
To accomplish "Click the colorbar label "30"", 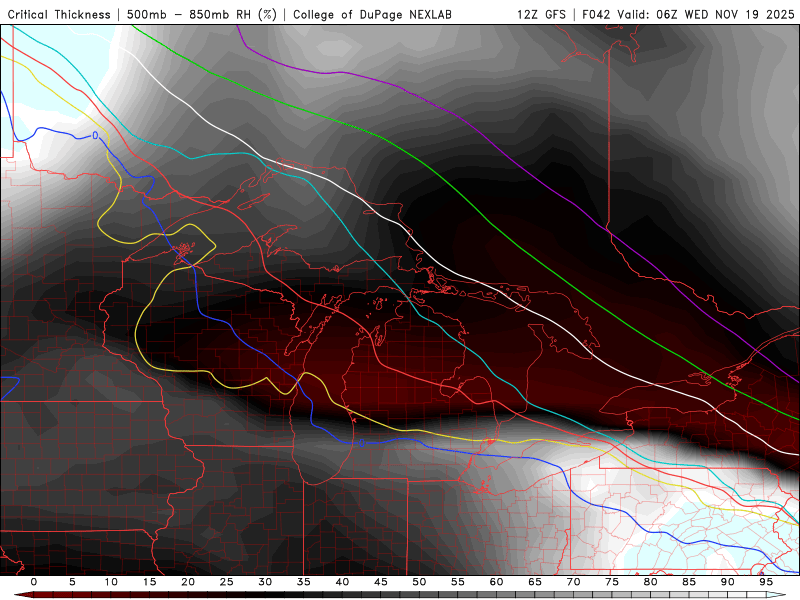I will tap(265, 582).
